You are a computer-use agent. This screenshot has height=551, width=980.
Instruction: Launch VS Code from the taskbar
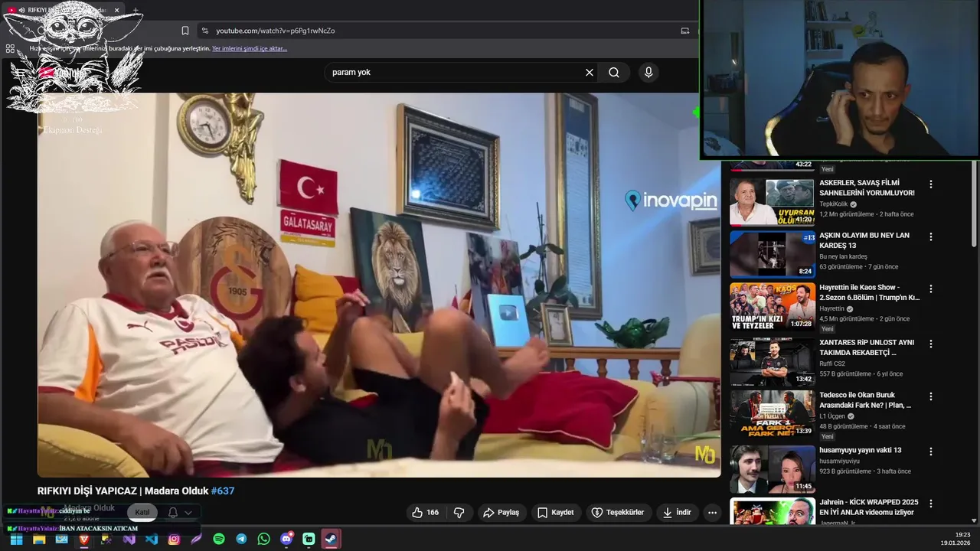click(x=152, y=539)
